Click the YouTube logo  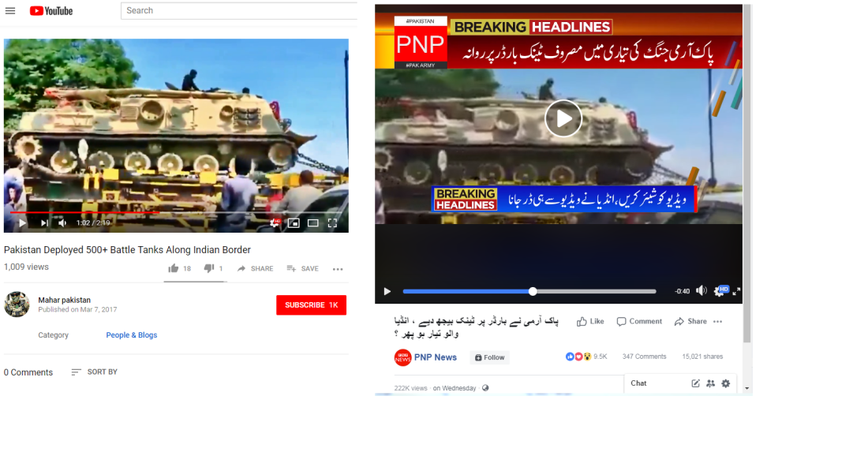[x=51, y=11]
